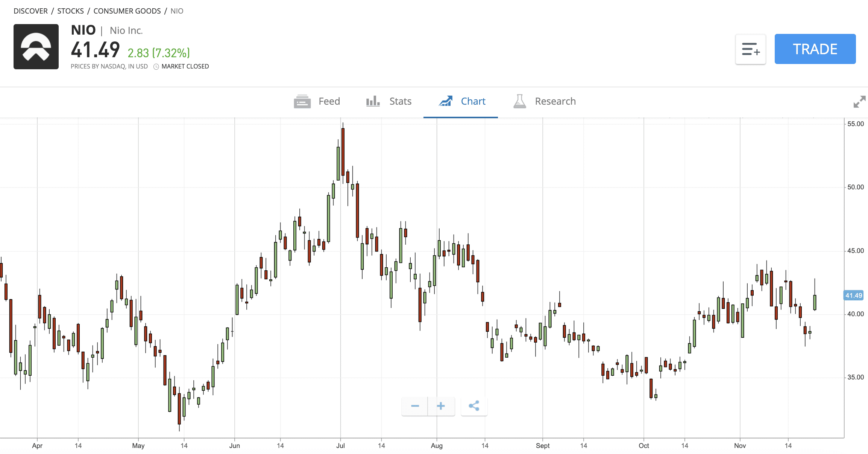The height and width of the screenshot is (454, 868).
Task: Click the '2.83 (7.32%)' price change
Action: (x=159, y=53)
